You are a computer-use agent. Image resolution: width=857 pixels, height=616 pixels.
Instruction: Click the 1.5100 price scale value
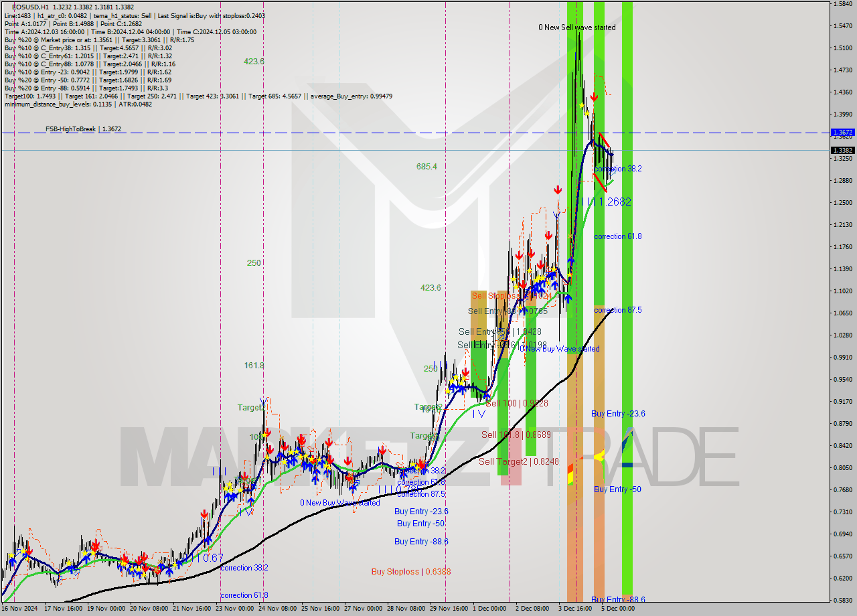844,48
